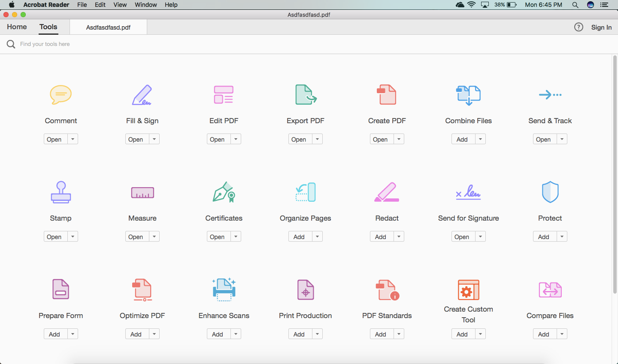Screen dimensions: 618x364
Task: Click the Sign In link
Action: (x=601, y=27)
